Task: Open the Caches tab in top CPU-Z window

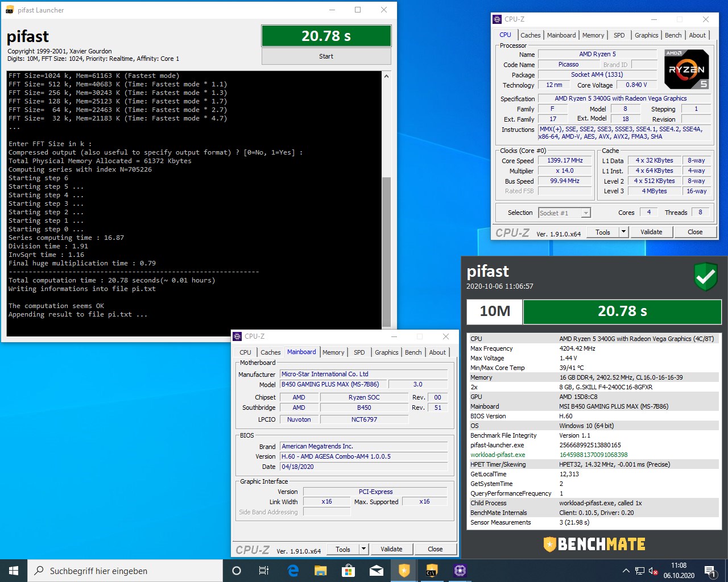Action: coord(530,35)
